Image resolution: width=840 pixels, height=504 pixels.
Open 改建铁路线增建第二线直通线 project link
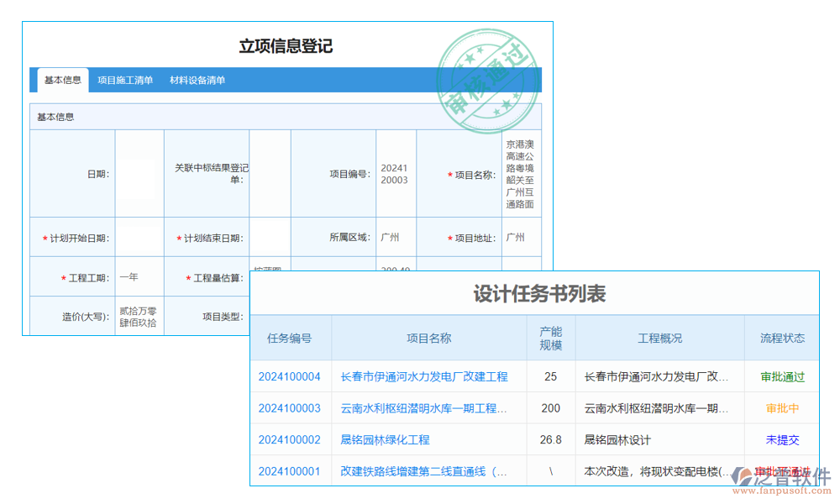[x=424, y=470]
